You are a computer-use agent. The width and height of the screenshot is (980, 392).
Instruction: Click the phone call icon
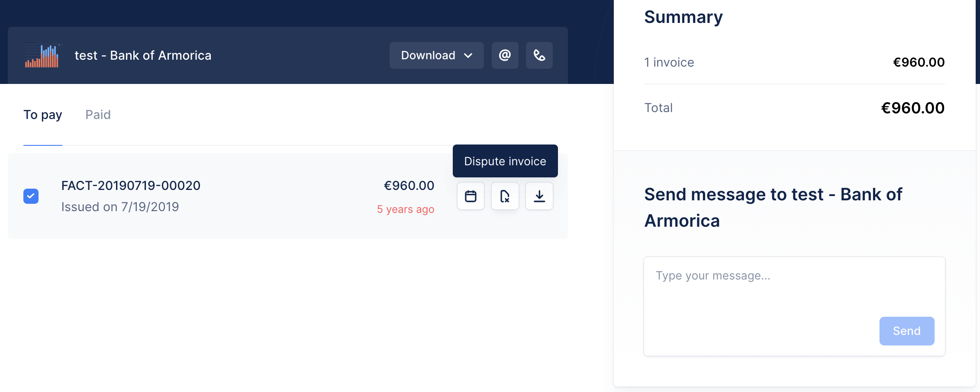pyautogui.click(x=539, y=55)
